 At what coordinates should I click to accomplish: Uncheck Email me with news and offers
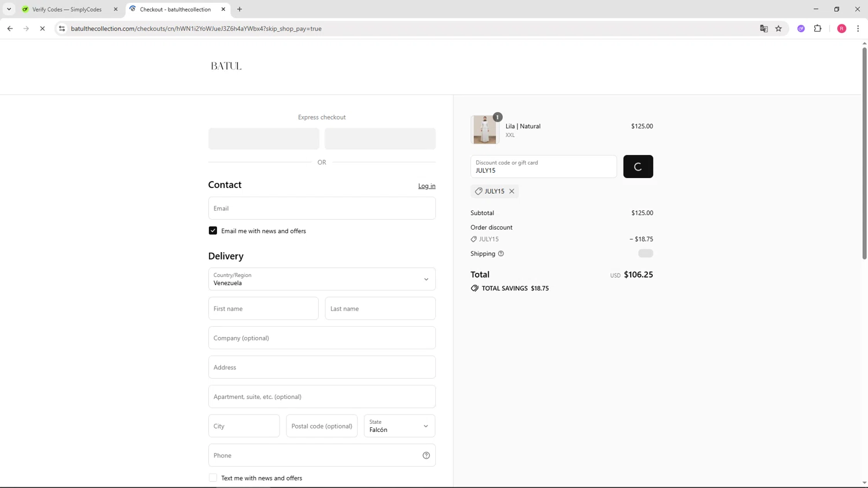pyautogui.click(x=213, y=231)
